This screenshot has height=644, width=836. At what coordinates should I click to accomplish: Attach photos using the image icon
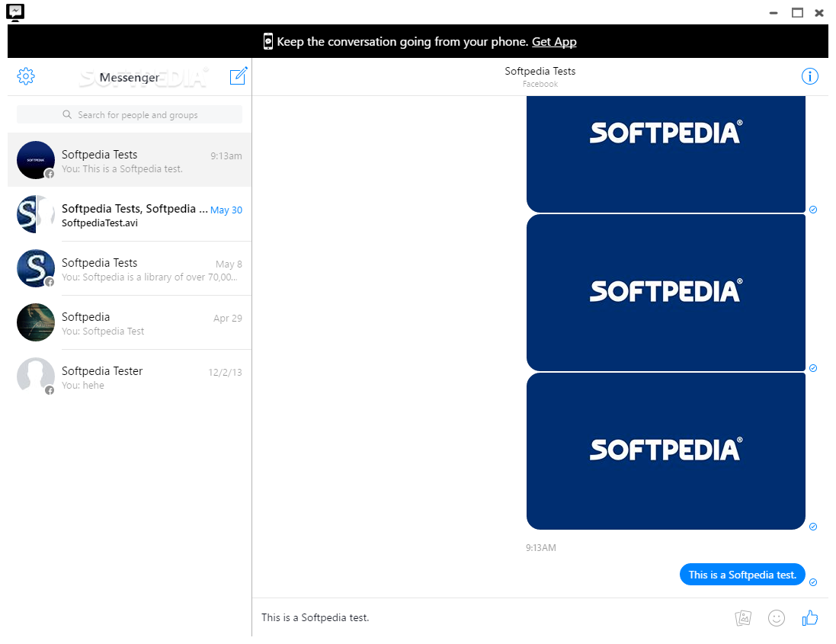743,618
